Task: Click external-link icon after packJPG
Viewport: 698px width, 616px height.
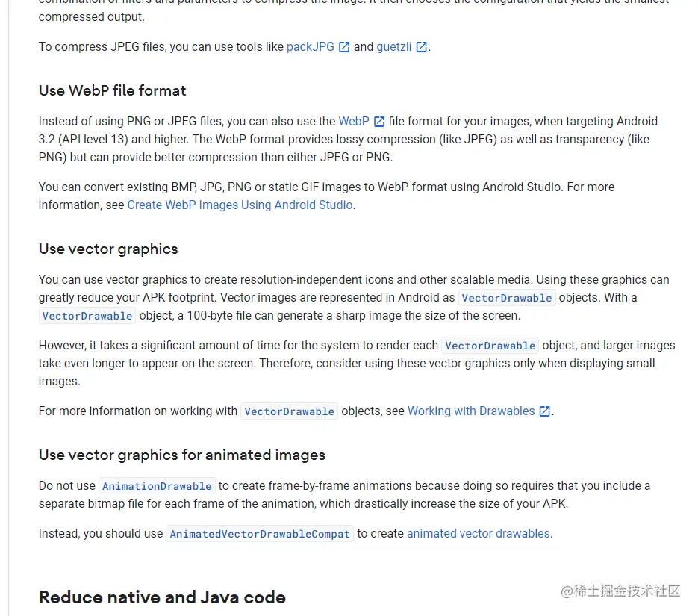Action: (x=344, y=47)
